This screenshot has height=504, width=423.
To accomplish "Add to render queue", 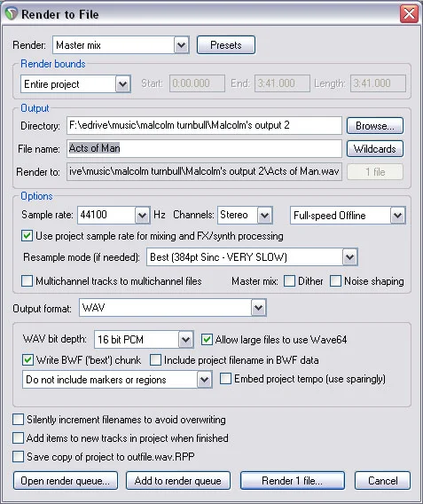I will coord(178,481).
